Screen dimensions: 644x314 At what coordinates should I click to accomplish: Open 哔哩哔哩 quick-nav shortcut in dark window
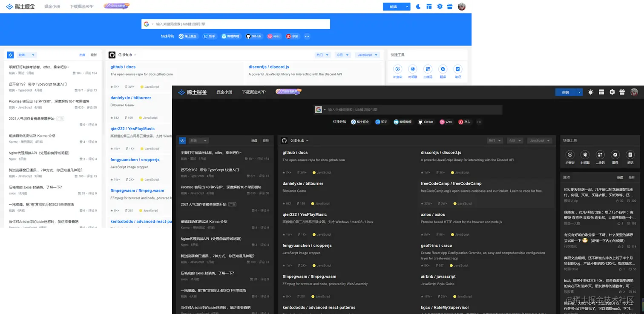click(402, 122)
